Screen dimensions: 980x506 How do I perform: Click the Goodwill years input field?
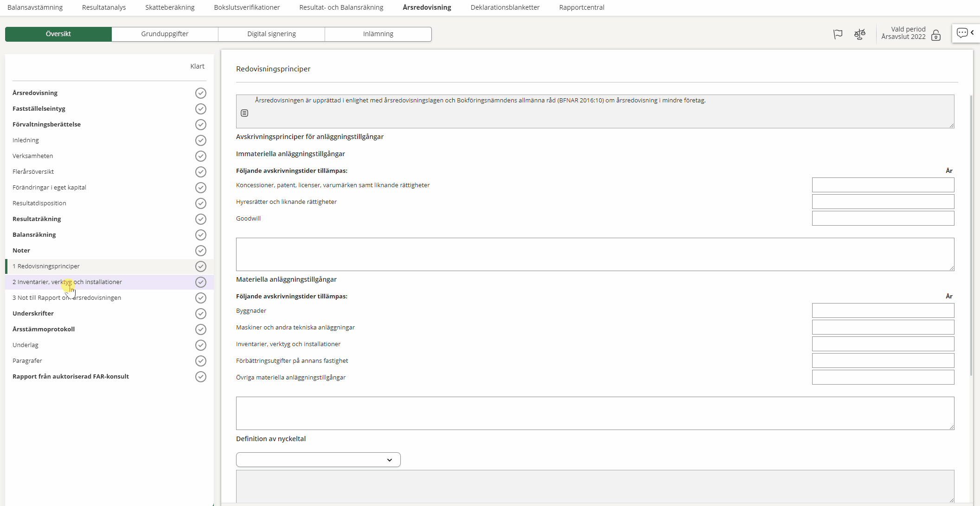[x=883, y=218]
